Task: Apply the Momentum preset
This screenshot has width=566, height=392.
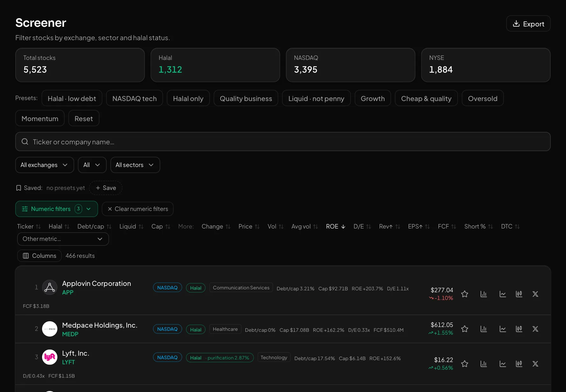Action: pyautogui.click(x=40, y=118)
